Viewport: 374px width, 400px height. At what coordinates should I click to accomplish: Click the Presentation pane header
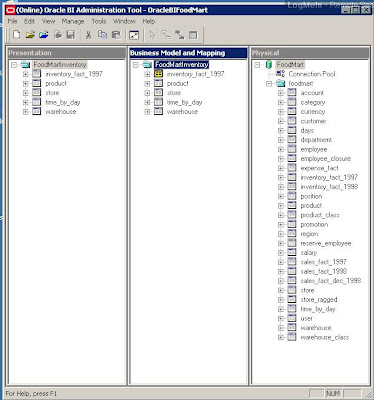coord(67,53)
